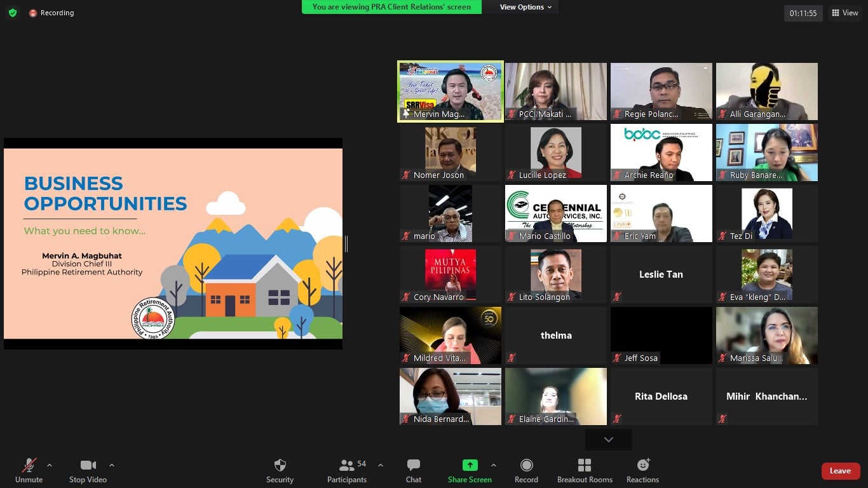Start recording with the Record icon

pyautogui.click(x=526, y=466)
